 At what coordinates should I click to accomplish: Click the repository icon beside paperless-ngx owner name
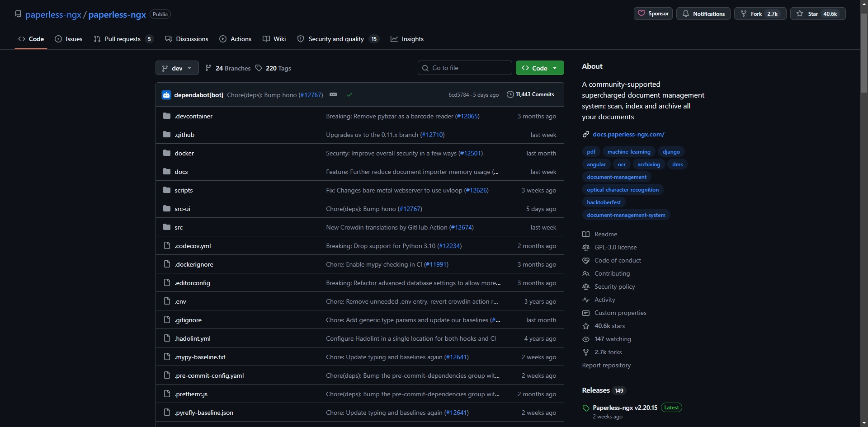click(18, 14)
